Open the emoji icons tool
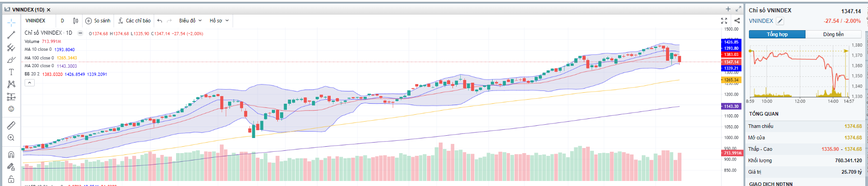 pyautogui.click(x=11, y=109)
